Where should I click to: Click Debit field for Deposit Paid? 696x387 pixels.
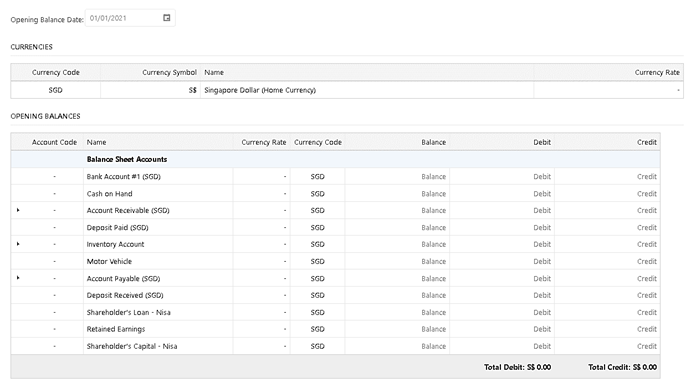coord(502,227)
